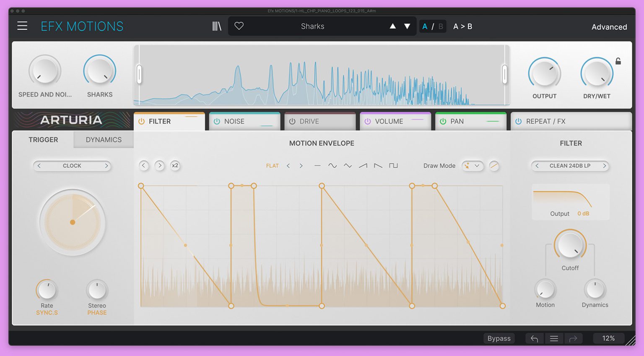Expand the CLOCK trigger mode selector
This screenshot has height=356, width=644.
(72, 166)
